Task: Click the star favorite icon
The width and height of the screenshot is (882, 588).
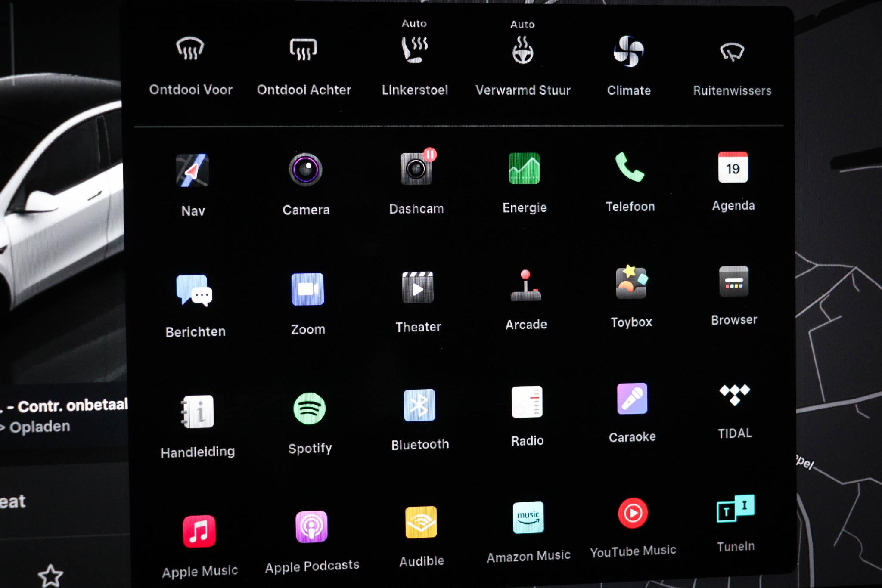Action: pyautogui.click(x=50, y=575)
